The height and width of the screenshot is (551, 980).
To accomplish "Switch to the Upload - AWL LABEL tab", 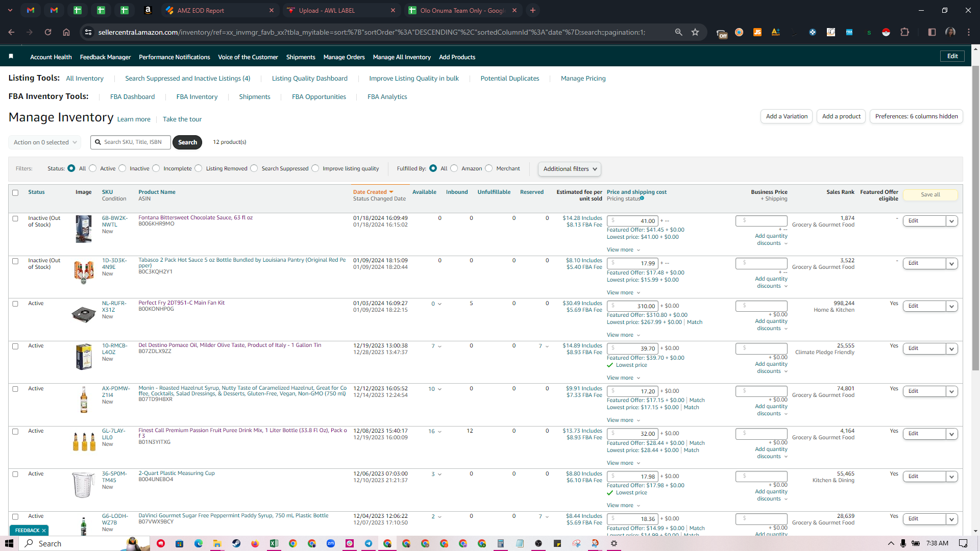I will 341,10.
